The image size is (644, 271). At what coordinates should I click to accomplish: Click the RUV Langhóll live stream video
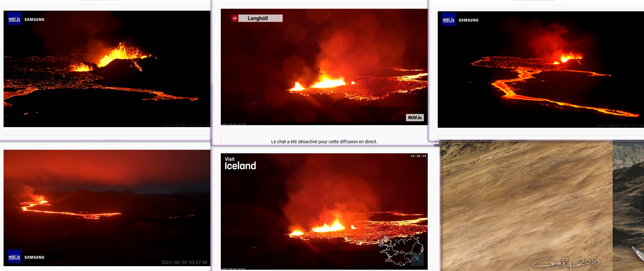(x=324, y=67)
